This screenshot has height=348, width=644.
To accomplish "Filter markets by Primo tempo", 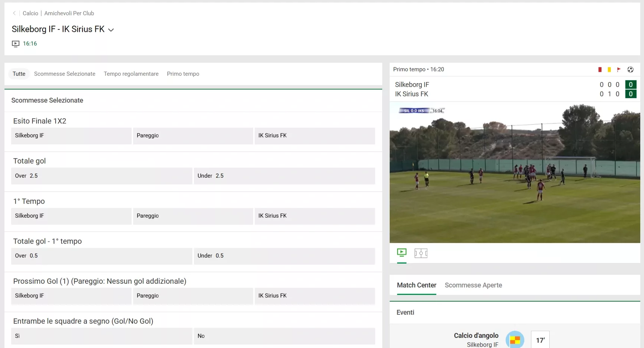I will 183,74.
